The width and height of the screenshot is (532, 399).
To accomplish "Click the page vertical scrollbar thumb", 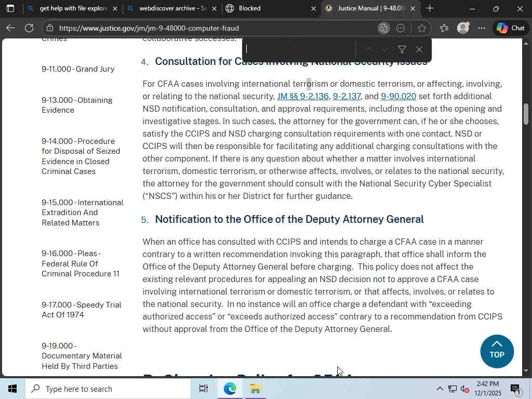I will 526,114.
